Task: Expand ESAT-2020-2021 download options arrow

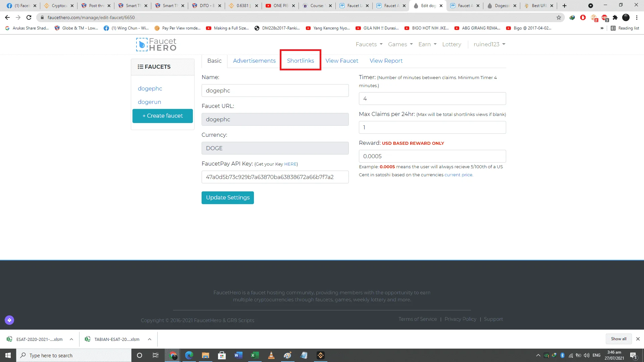Action: (71, 339)
